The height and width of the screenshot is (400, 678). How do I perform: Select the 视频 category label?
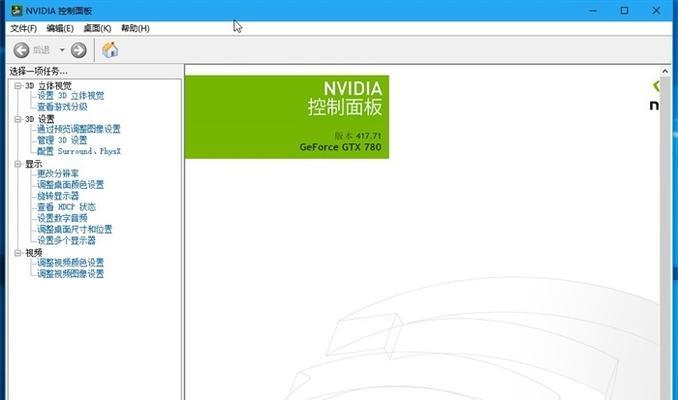coord(34,253)
